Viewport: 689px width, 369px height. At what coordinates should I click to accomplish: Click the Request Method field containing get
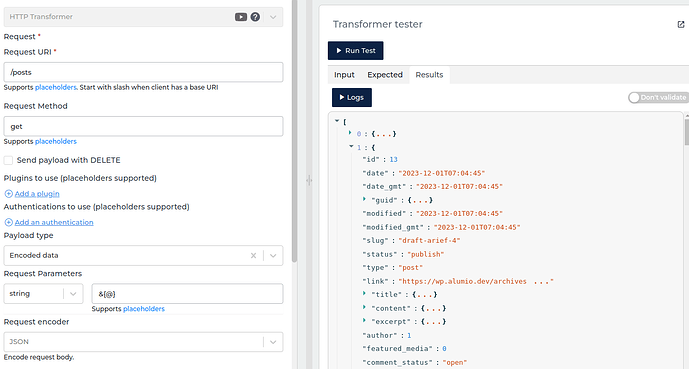tap(143, 127)
